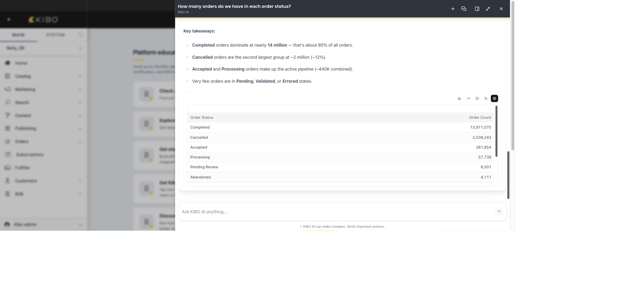The height and width of the screenshot is (288, 644).
Task: Select the Pending Review status cell
Action: pyautogui.click(x=204, y=167)
